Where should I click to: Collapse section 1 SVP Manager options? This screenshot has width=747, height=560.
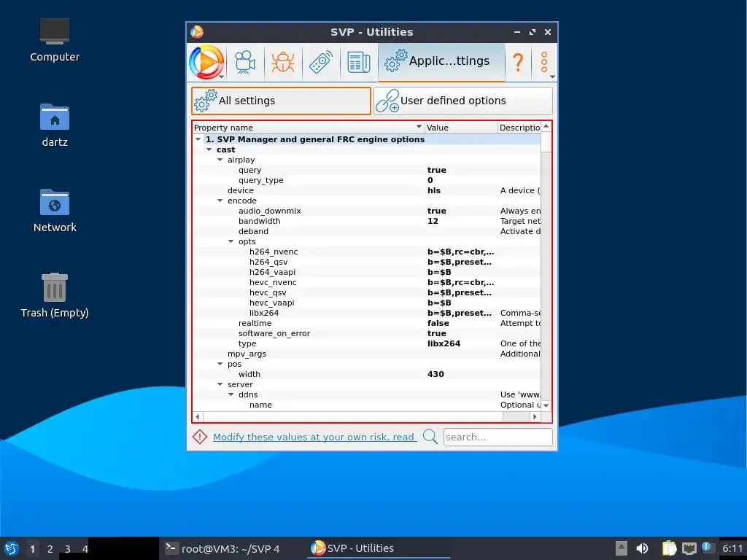pos(198,139)
